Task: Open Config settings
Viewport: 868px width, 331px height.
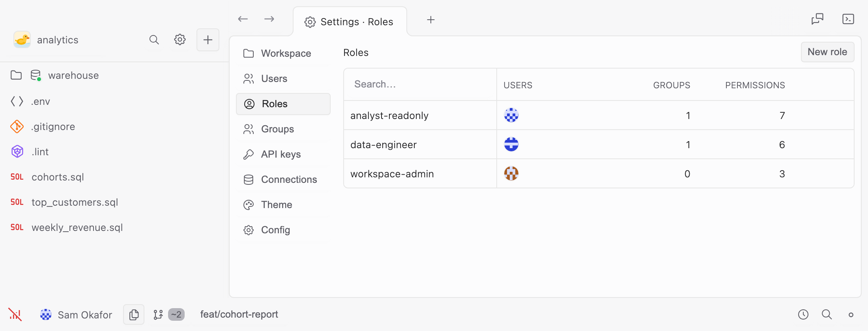Action: (283, 230)
